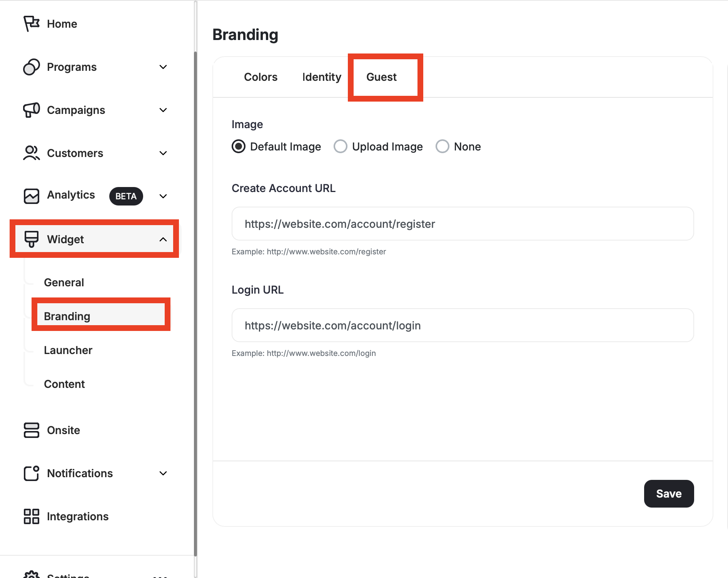Select the Programs icon in sidebar

click(x=31, y=67)
